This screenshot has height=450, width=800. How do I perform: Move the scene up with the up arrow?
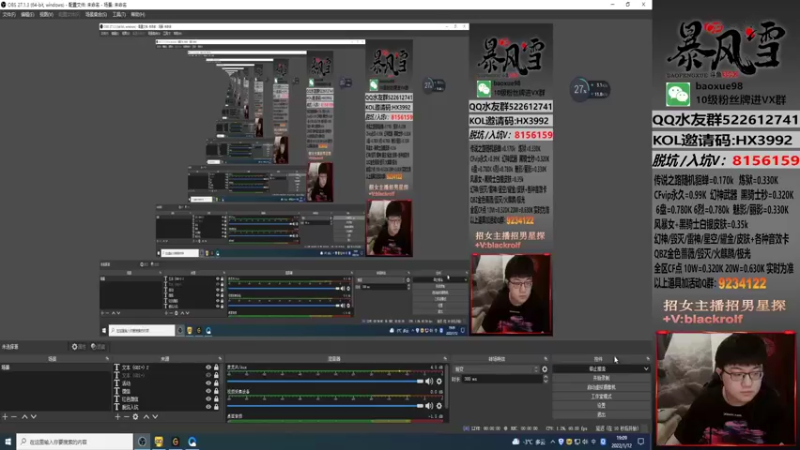tap(24, 417)
